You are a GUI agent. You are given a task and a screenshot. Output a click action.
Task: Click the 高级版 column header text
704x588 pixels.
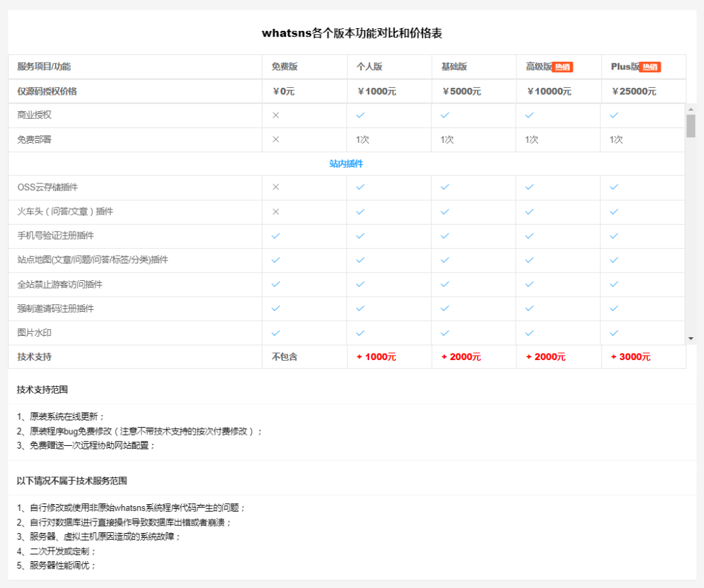(x=539, y=67)
